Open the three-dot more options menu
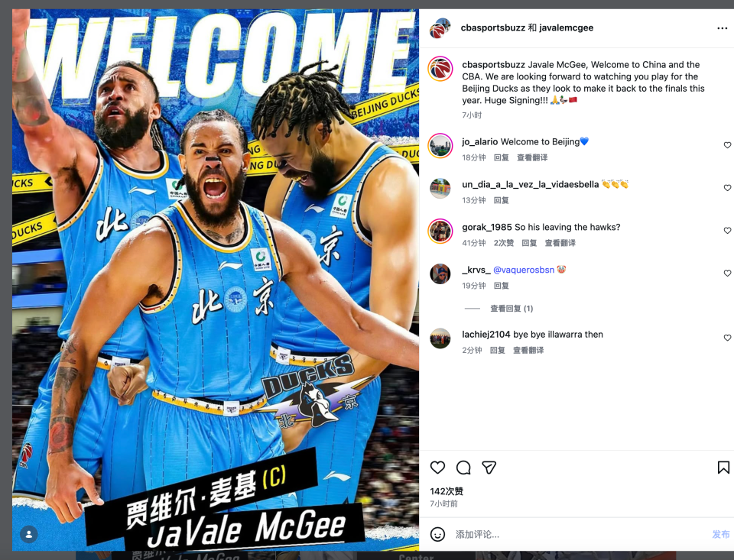This screenshot has height=560, width=734. click(x=723, y=28)
